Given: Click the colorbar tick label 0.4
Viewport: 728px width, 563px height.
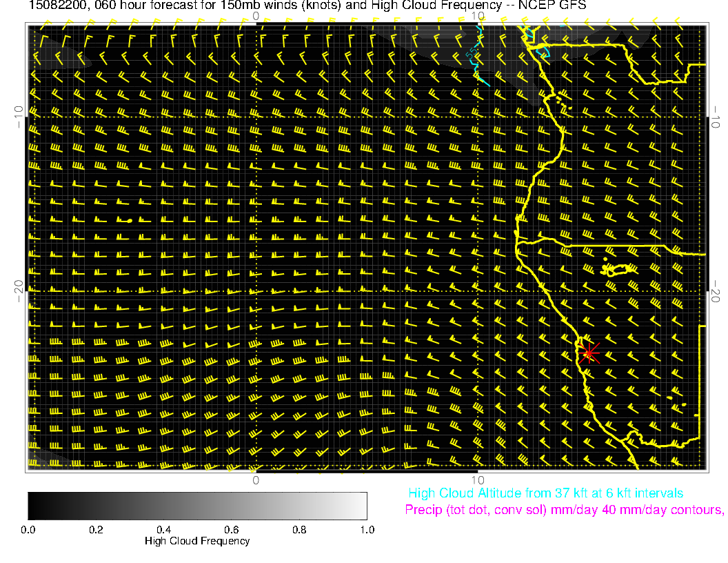Looking at the screenshot, I should 163,530.
